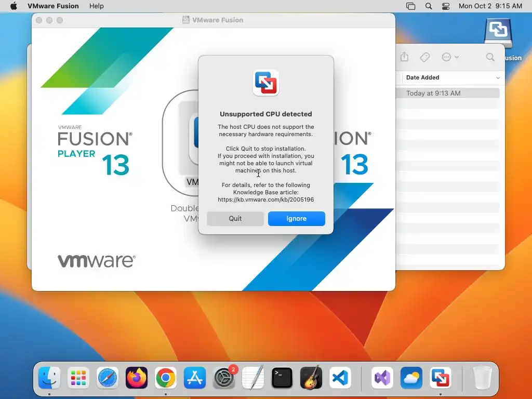Open Spotlight search in the menu bar
Image resolution: width=532 pixels, height=399 pixels.
(x=429, y=6)
